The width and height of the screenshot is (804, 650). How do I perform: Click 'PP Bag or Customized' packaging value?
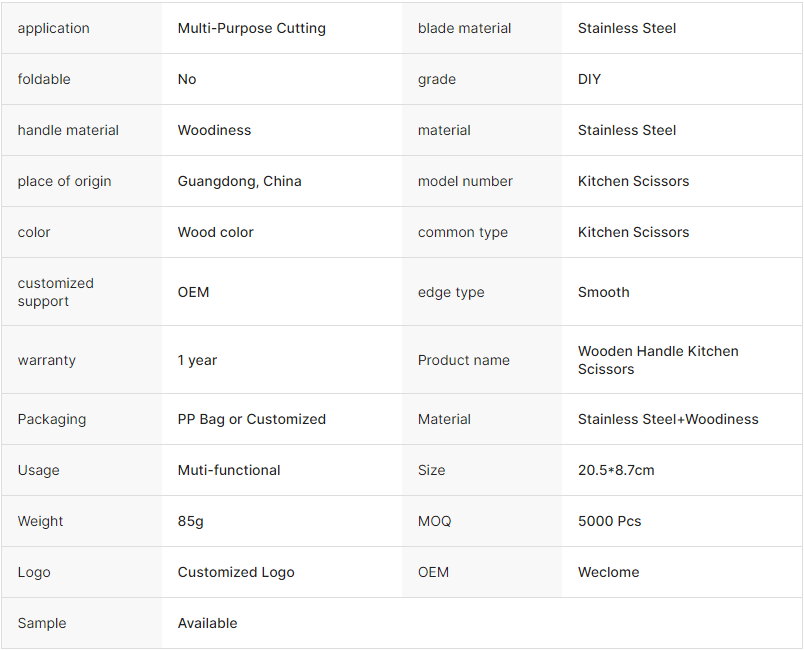pyautogui.click(x=251, y=419)
